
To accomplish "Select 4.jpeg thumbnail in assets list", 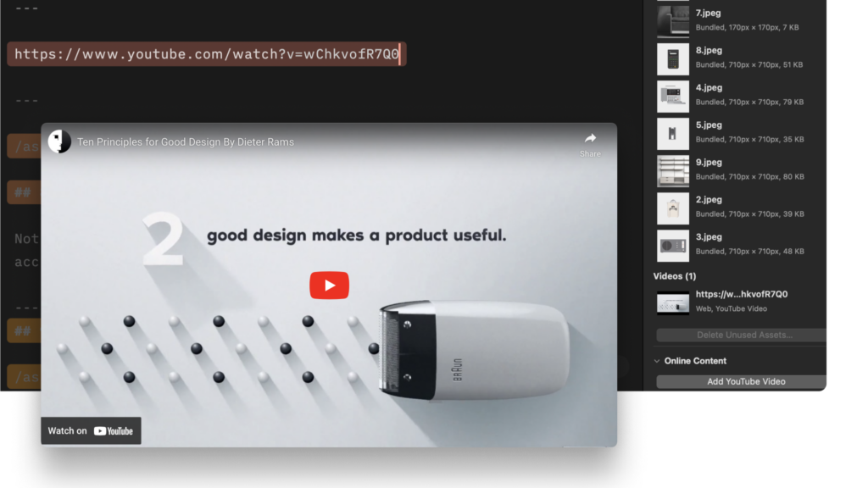I will point(672,97).
